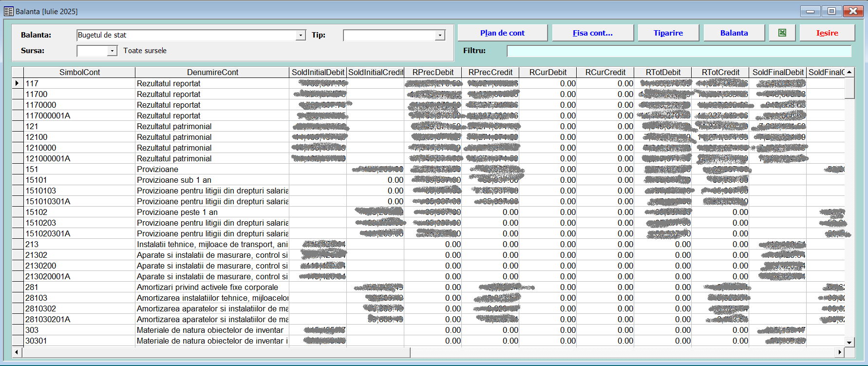
Task: Click the Balanta button
Action: (x=734, y=33)
